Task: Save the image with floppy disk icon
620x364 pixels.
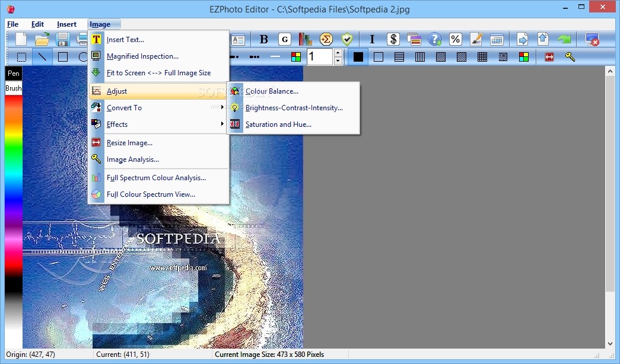Action: point(62,39)
